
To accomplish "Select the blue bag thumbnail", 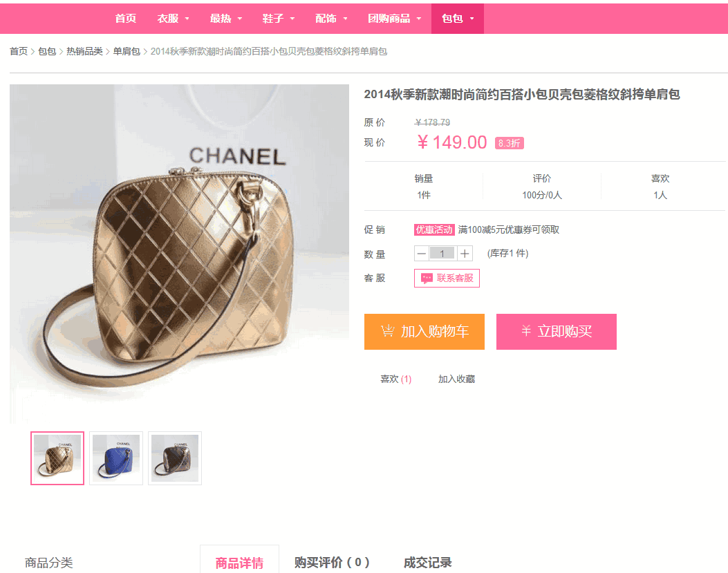I will pyautogui.click(x=116, y=458).
